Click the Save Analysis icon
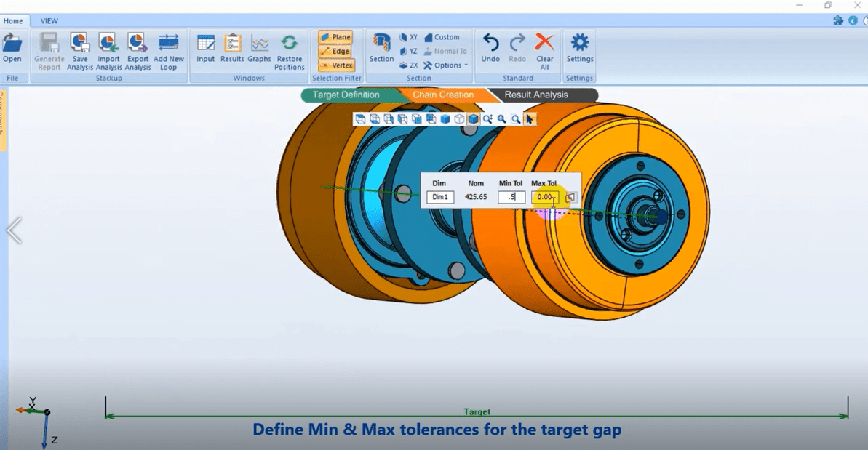The width and height of the screenshot is (868, 450). pyautogui.click(x=79, y=44)
